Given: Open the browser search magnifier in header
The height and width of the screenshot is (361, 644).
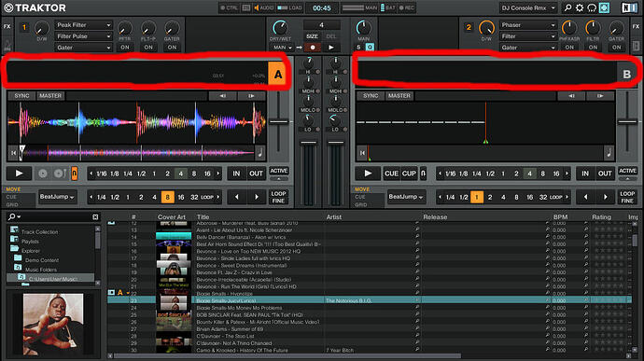Looking at the screenshot, I should coord(567,7).
